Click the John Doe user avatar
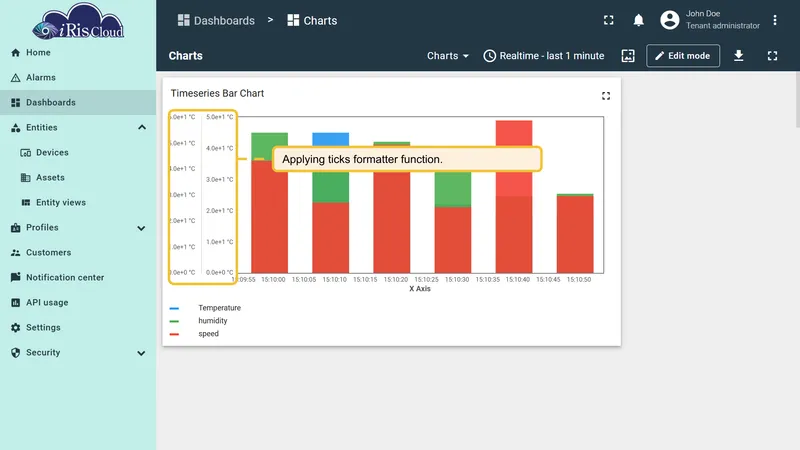800x450 pixels. [669, 20]
